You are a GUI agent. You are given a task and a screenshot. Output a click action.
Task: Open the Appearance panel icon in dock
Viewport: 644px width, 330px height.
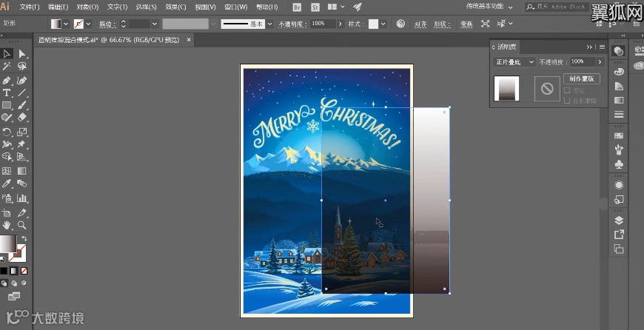[x=619, y=185]
